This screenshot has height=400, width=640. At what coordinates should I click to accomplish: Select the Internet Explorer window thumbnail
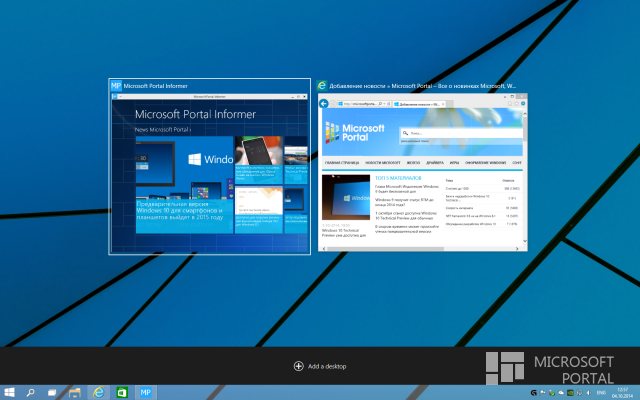coord(422,172)
